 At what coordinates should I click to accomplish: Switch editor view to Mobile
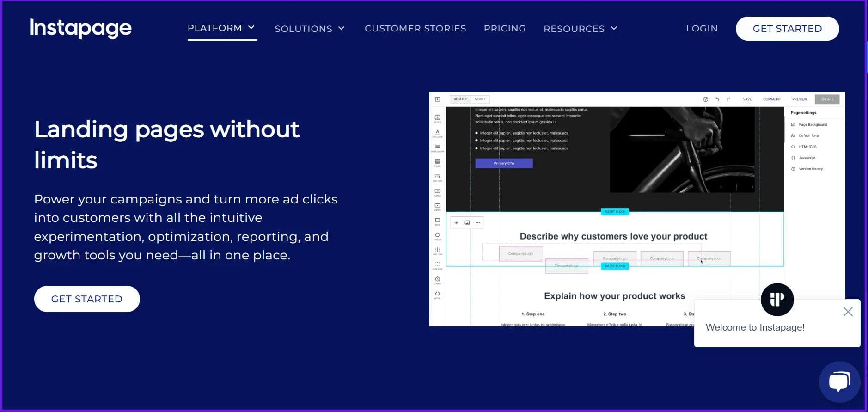(x=480, y=99)
